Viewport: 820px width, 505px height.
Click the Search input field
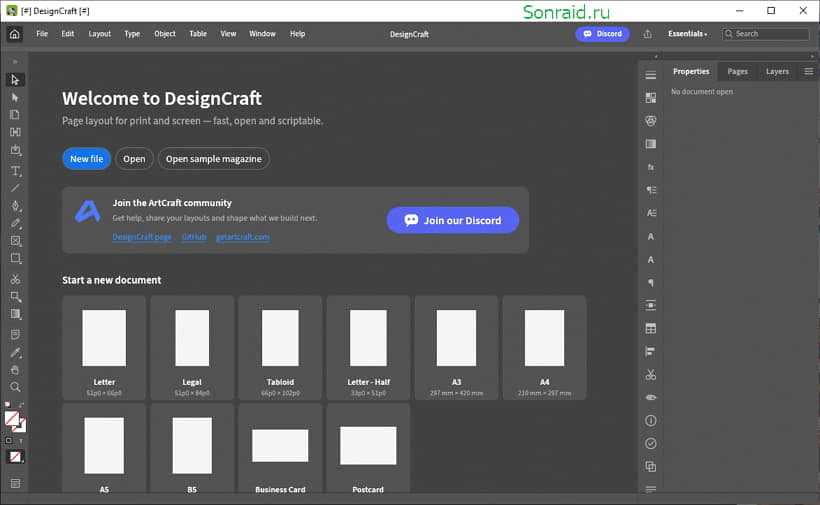click(x=766, y=34)
